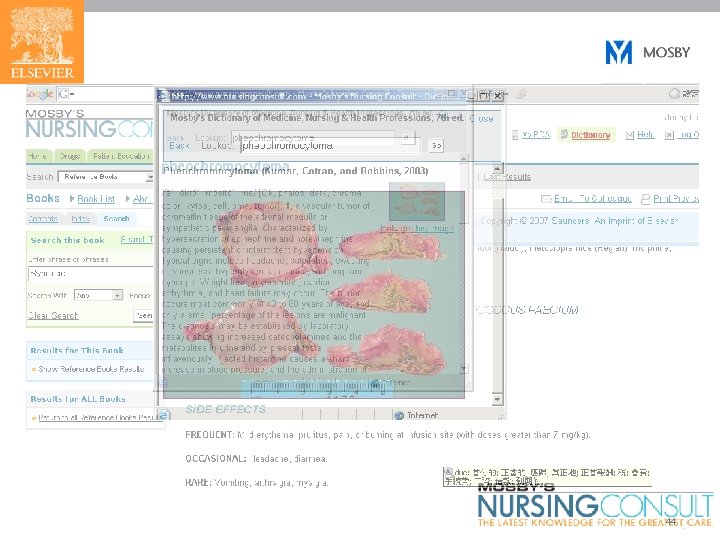Click the small tumor image thumbnail
This screenshot has height=540, width=720.
pos(416,201)
